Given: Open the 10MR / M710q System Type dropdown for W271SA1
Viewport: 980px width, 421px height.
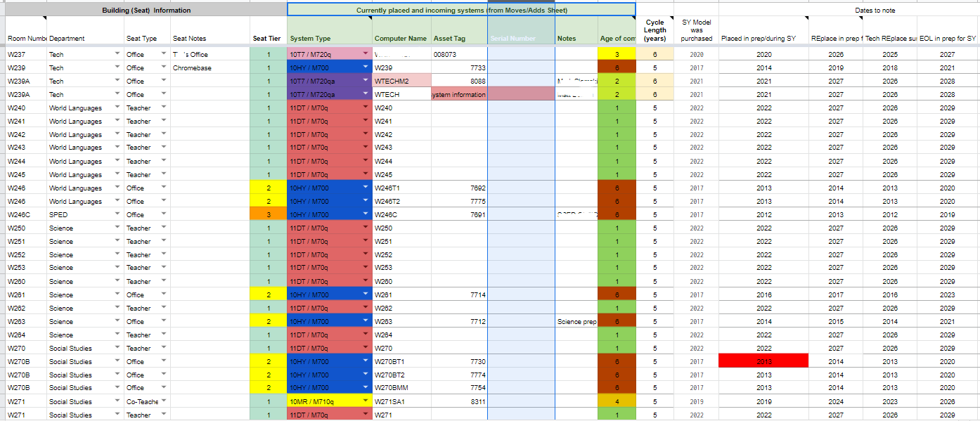Looking at the screenshot, I should click(x=366, y=401).
